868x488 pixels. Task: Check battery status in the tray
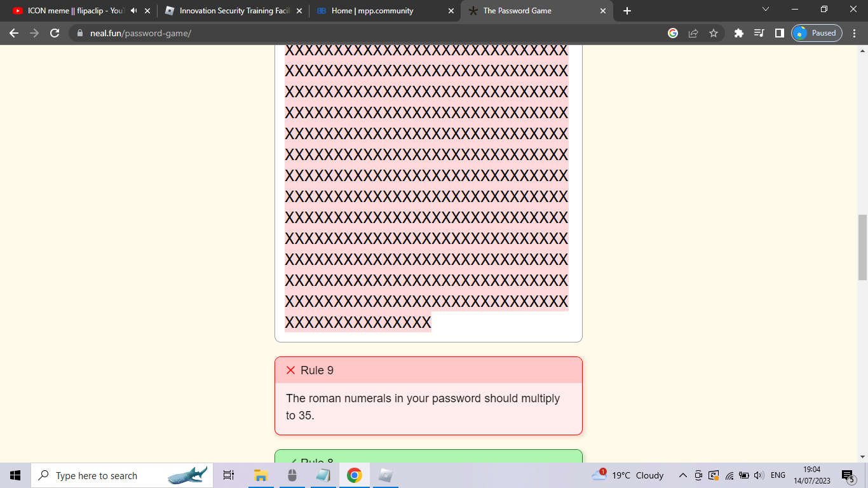744,475
